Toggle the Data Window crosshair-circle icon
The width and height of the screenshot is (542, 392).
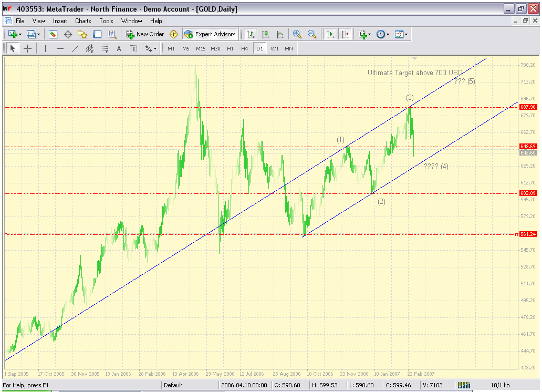click(68, 34)
